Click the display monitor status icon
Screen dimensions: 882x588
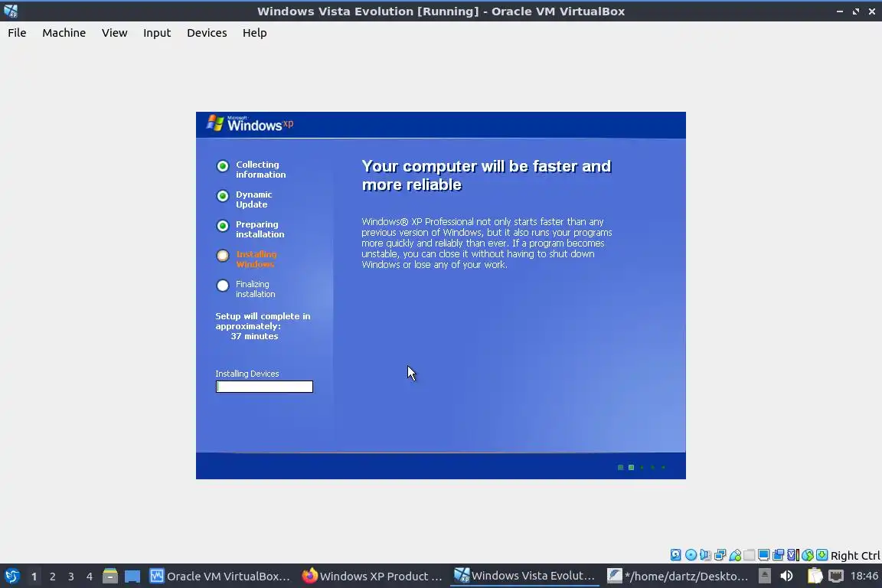pos(764,555)
